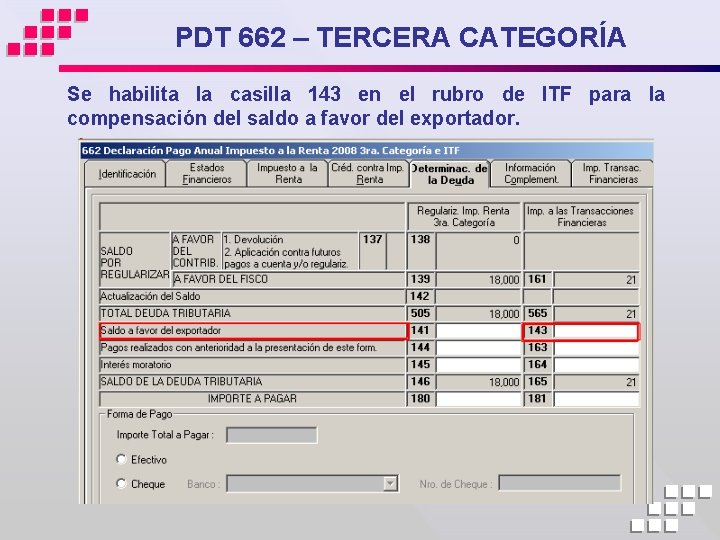
Task: Click casilla 144 input field
Action: tap(478, 348)
